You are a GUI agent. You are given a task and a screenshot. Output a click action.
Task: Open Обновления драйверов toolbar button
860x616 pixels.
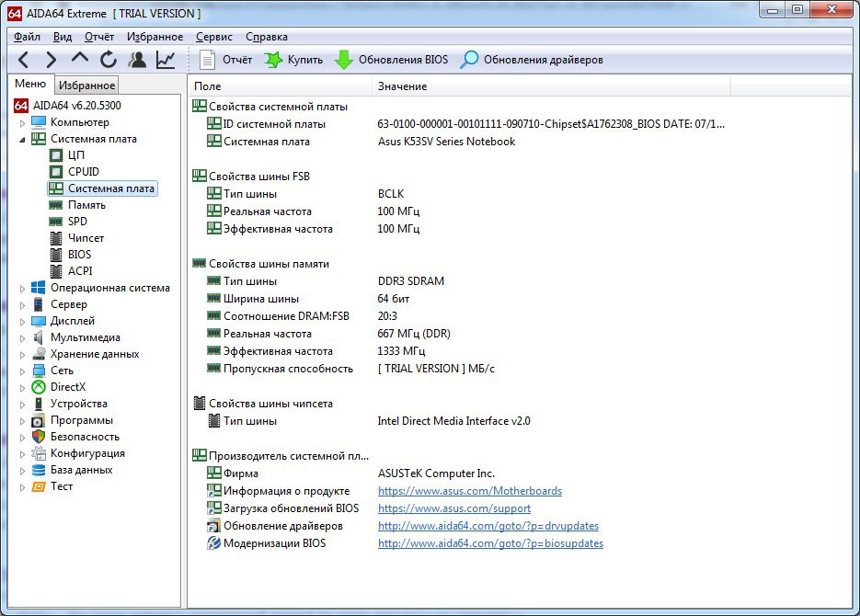pyautogui.click(x=531, y=60)
